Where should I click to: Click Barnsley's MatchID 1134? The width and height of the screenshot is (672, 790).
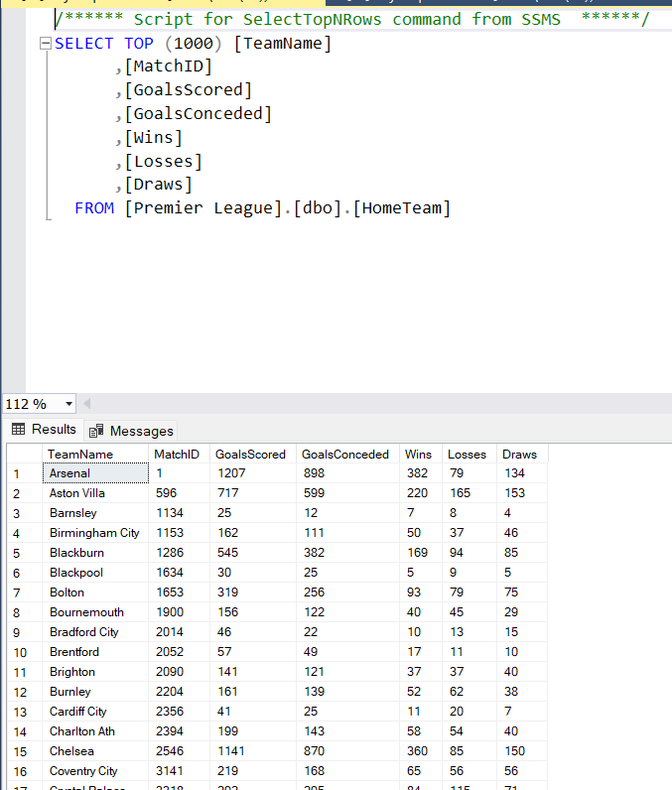pos(179,513)
